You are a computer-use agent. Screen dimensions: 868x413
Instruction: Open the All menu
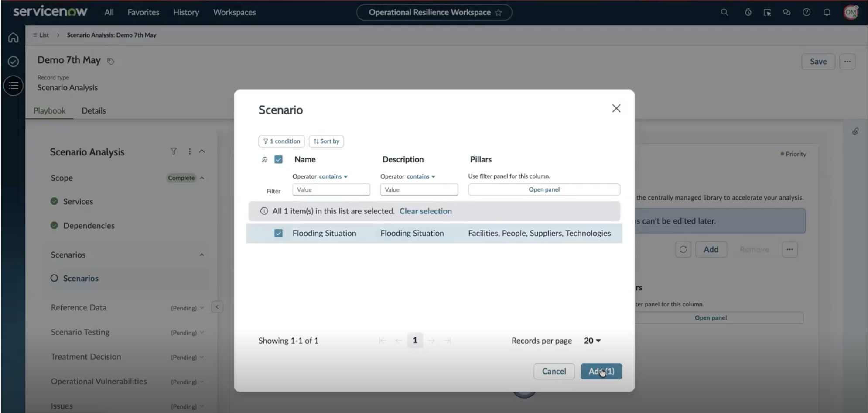[109, 12]
